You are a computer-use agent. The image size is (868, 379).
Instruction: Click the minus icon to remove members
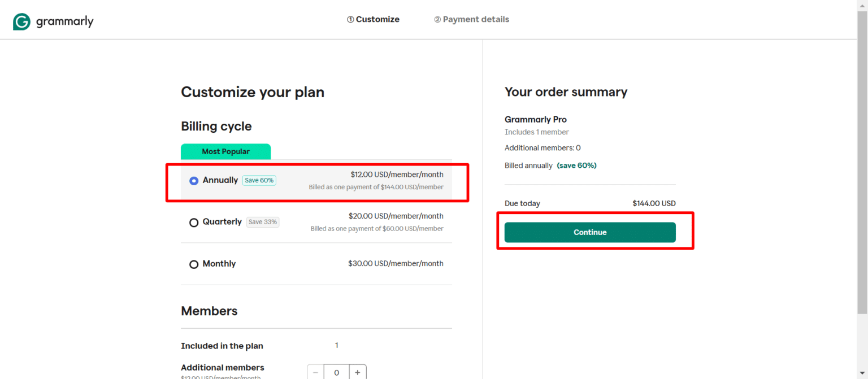click(315, 372)
